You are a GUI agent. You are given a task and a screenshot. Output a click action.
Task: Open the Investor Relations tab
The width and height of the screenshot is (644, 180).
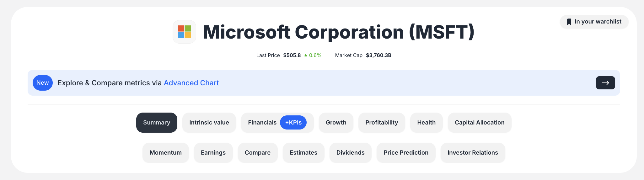pyautogui.click(x=473, y=153)
